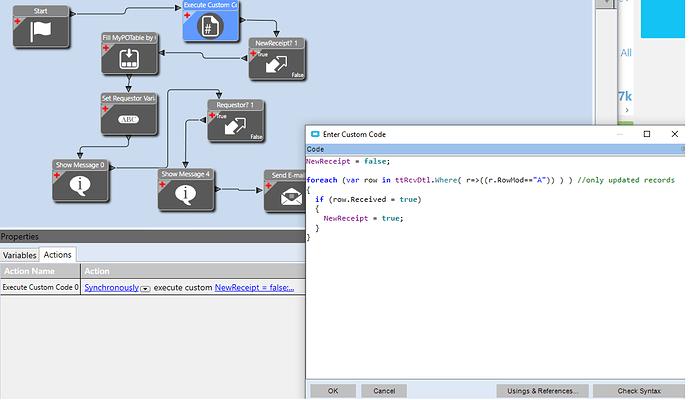Image resolution: width=690 pixels, height=400 pixels.
Task: Click the Action column header
Action: [x=193, y=271]
